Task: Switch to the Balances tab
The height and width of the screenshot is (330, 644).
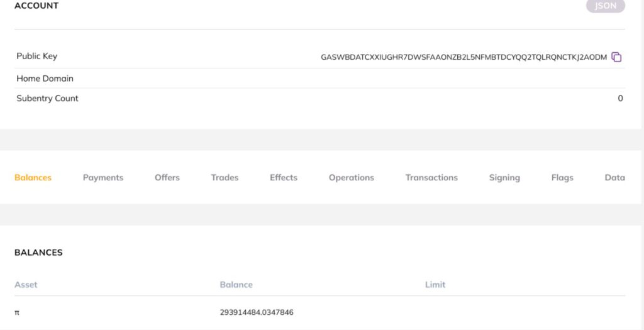Action: (x=33, y=178)
